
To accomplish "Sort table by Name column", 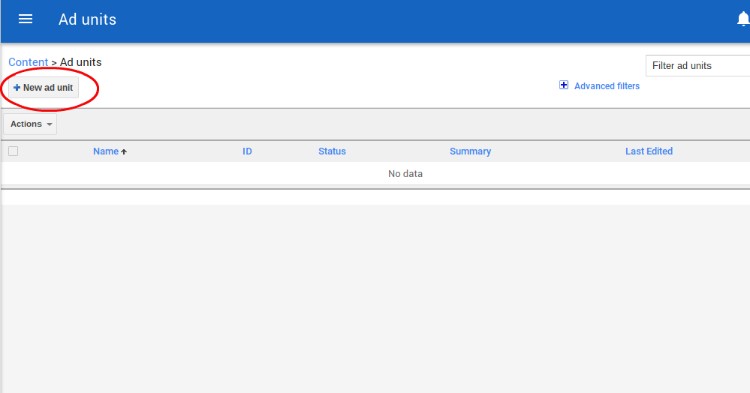I will click(106, 151).
